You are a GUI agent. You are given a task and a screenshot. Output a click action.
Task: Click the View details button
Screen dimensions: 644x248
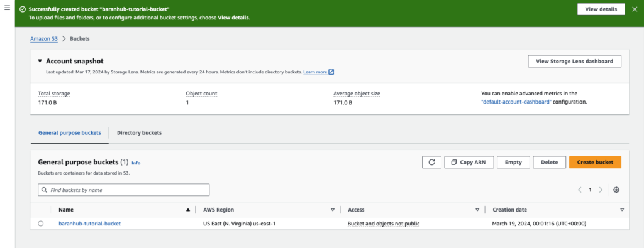[601, 9]
